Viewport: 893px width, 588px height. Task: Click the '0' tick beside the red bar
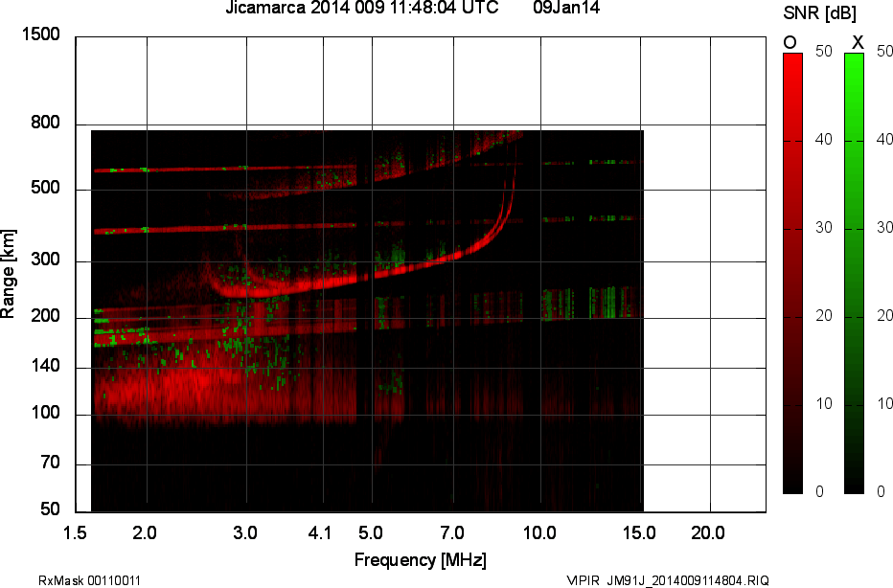[819, 492]
